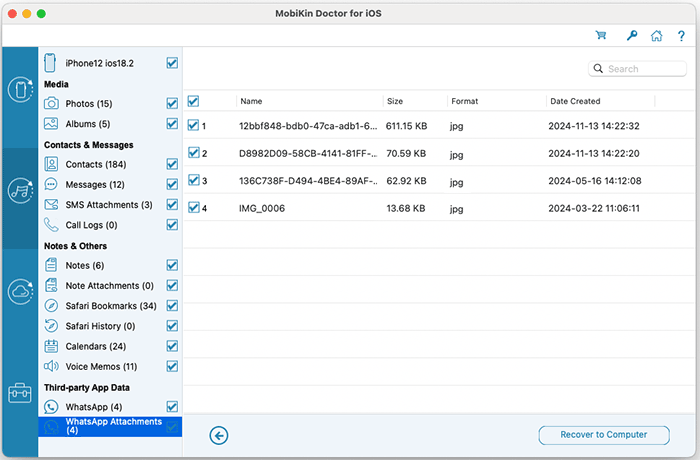Click the search magnifier icon
This screenshot has height=460, width=700.
pos(598,69)
